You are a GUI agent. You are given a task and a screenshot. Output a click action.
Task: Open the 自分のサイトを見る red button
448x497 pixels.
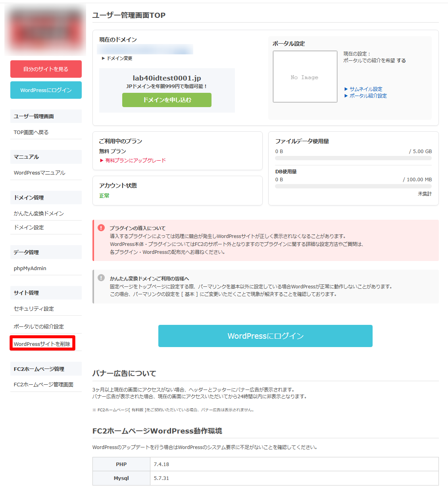point(46,69)
